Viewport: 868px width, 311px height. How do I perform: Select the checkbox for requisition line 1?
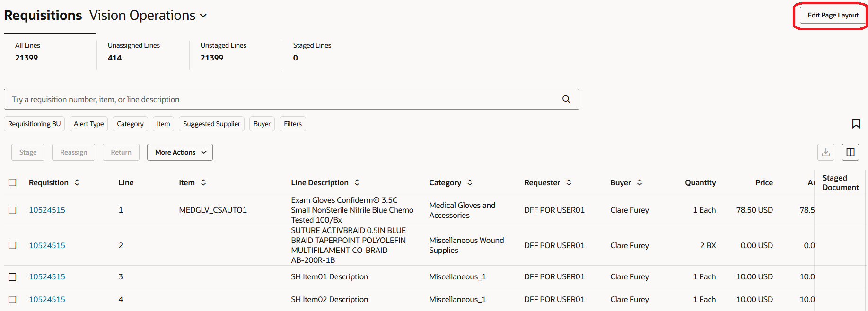point(12,210)
